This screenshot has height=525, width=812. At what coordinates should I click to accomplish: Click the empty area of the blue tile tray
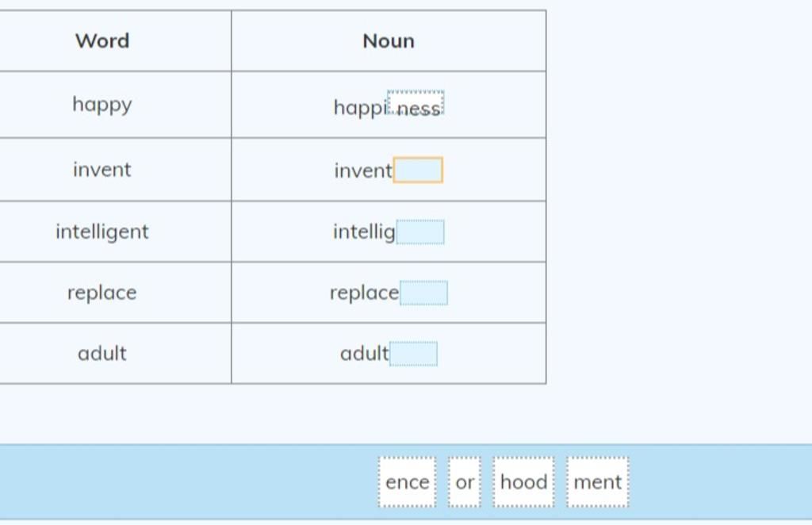point(186,481)
